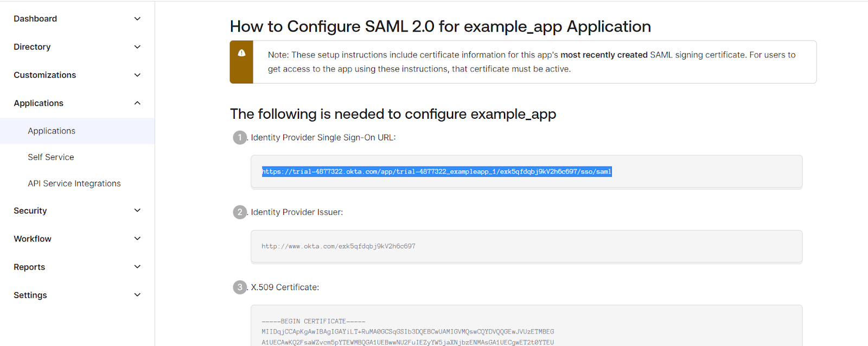Open the Applications submenu item
The width and height of the screenshot is (868, 346).
52,131
